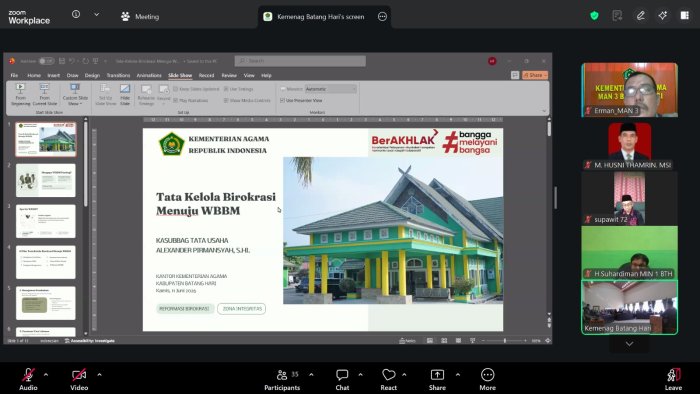
Task: Click Start From Beginning quick access icon
Action: (x=96, y=61)
